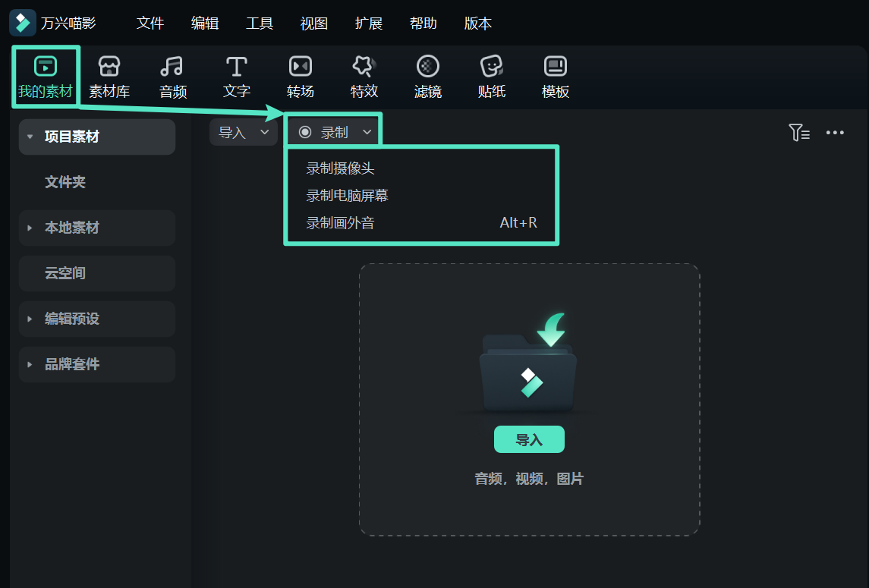Open the 文字 text tool panel
The height and width of the screenshot is (588, 869).
pos(236,76)
